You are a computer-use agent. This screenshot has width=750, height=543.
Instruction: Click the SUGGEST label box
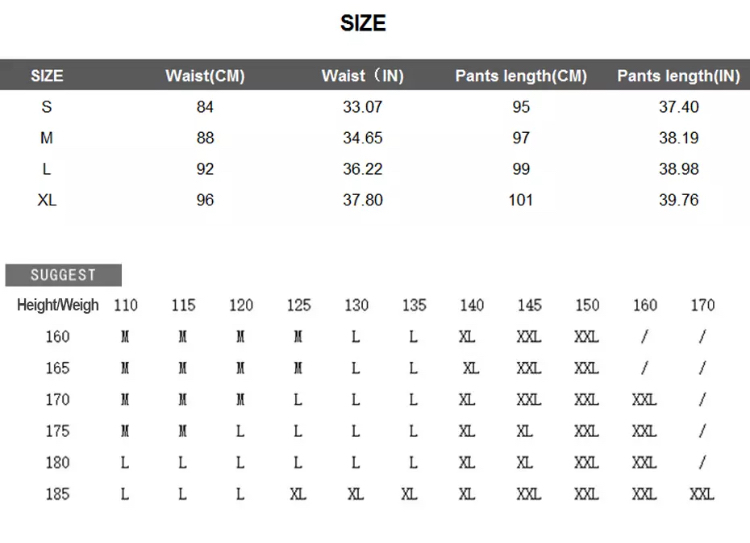pyautogui.click(x=64, y=275)
